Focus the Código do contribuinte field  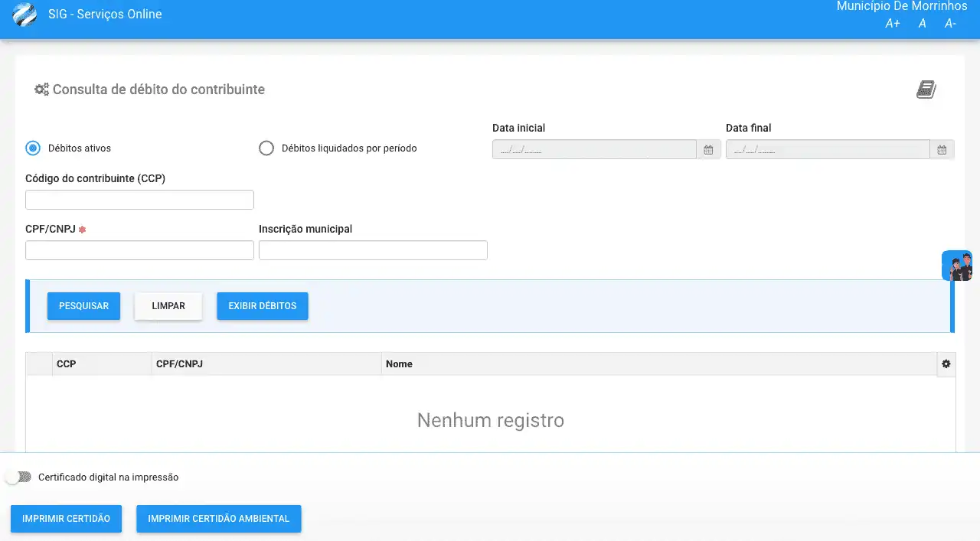[x=139, y=200]
